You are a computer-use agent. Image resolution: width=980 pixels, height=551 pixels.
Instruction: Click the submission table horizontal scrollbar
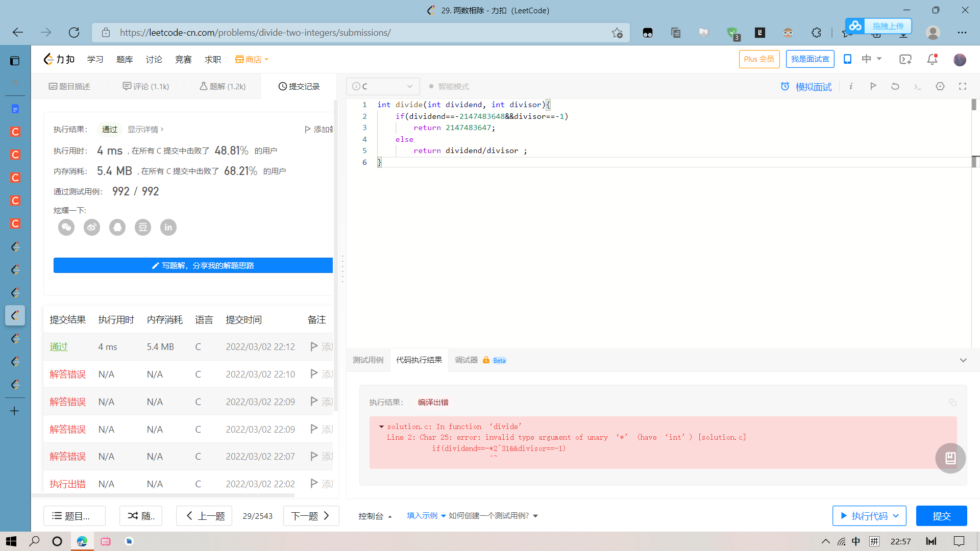163,495
